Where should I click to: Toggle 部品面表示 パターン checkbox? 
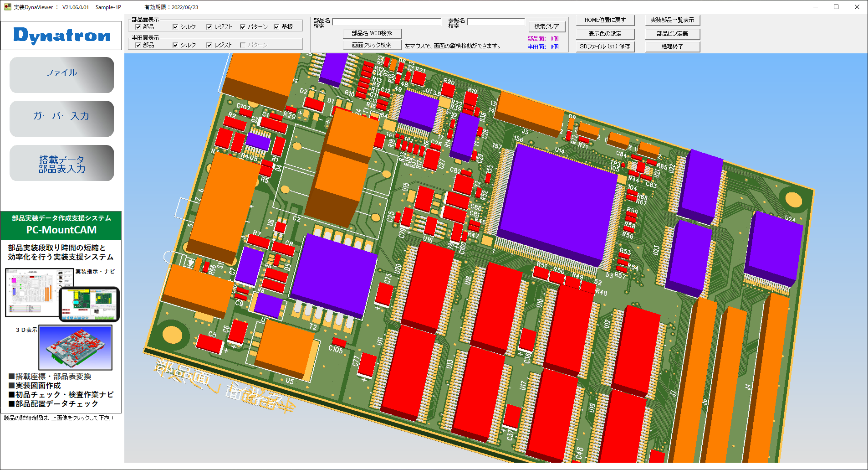click(243, 27)
